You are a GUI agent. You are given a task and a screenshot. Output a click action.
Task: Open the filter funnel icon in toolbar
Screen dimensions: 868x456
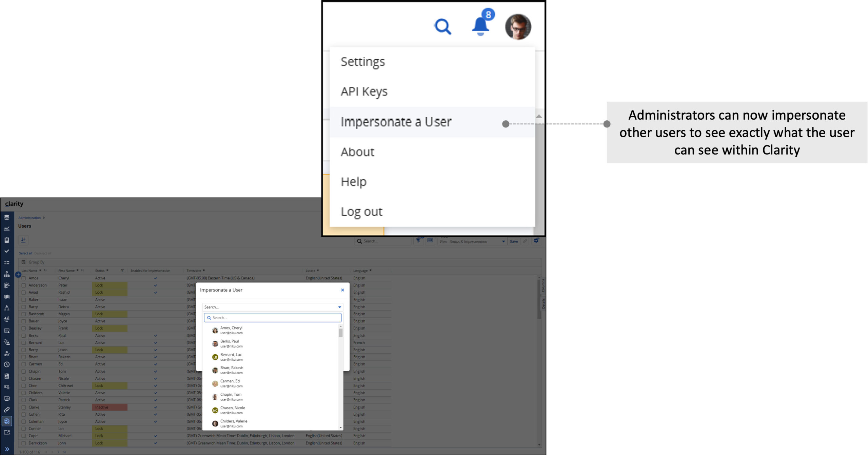pos(418,241)
